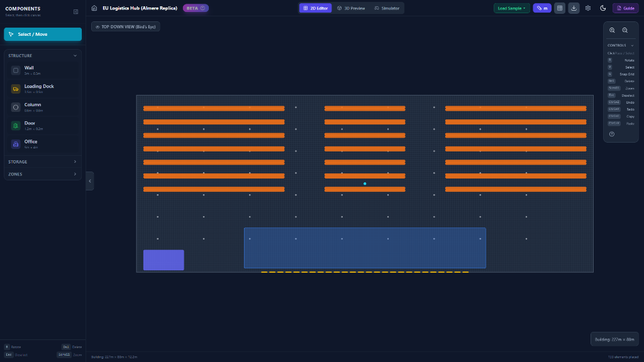The height and width of the screenshot is (362, 644).
Task: Switch measurement units via the m toggle
Action: click(x=541, y=8)
